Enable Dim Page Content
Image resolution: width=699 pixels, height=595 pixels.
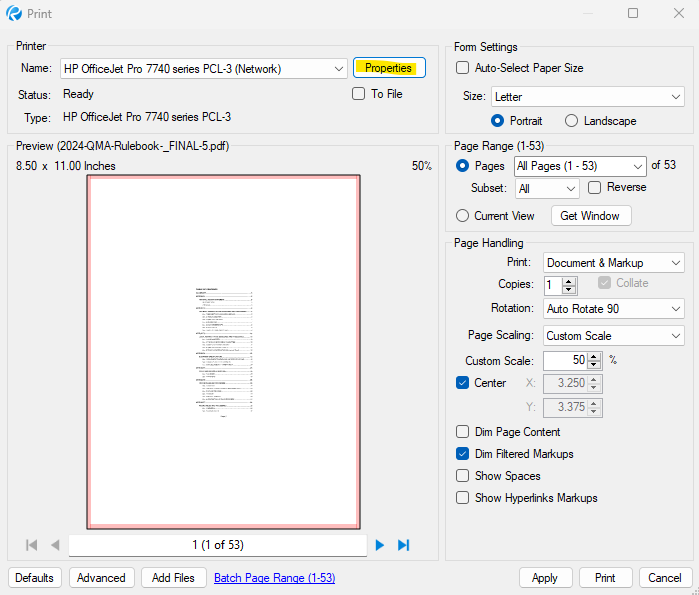[462, 431]
